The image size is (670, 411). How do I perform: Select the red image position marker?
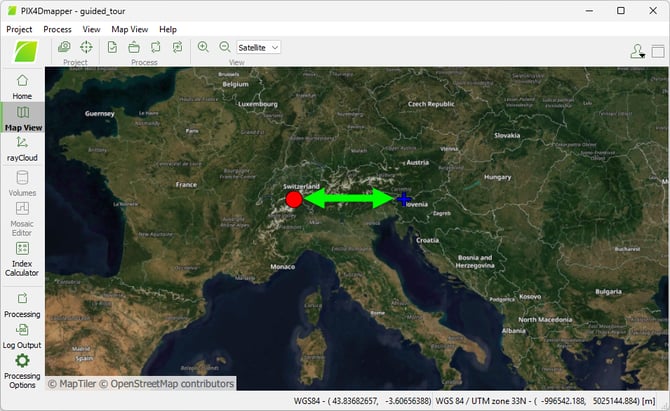(x=294, y=199)
